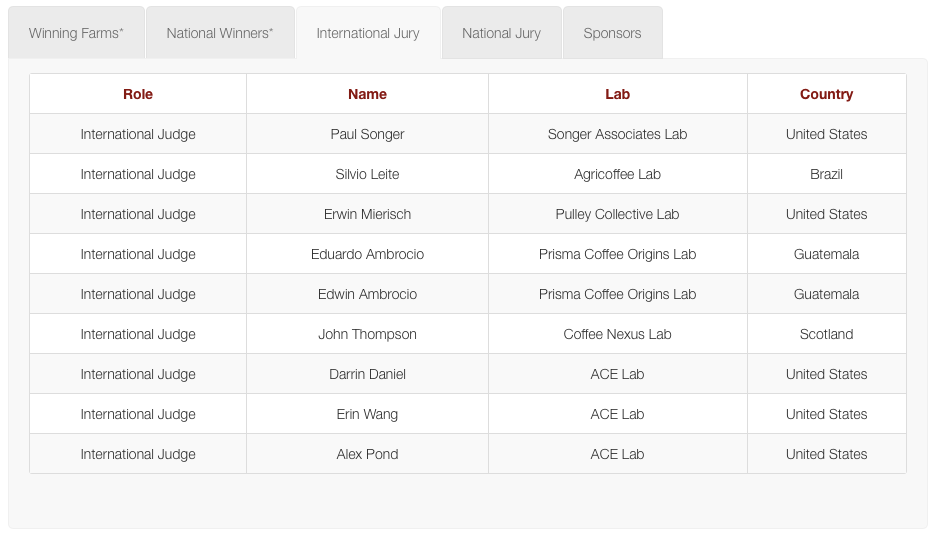Open the National Jury tab

pyautogui.click(x=501, y=33)
